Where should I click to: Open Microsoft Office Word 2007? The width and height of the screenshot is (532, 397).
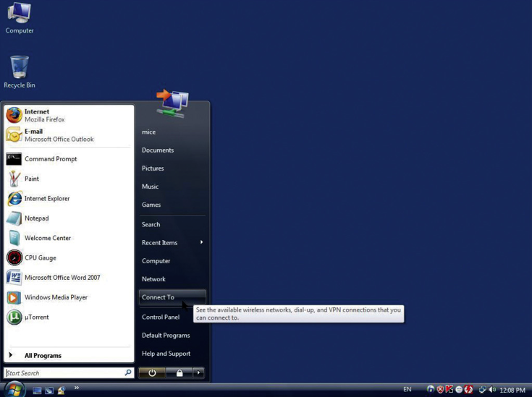pos(69,278)
